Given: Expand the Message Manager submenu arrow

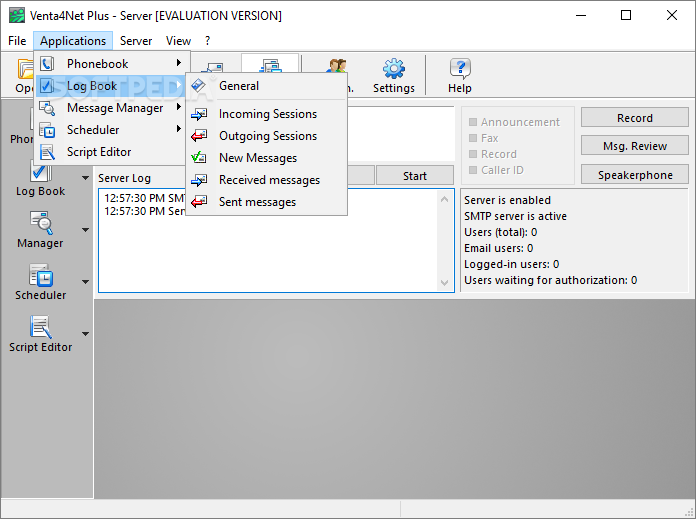Looking at the screenshot, I should (x=179, y=107).
